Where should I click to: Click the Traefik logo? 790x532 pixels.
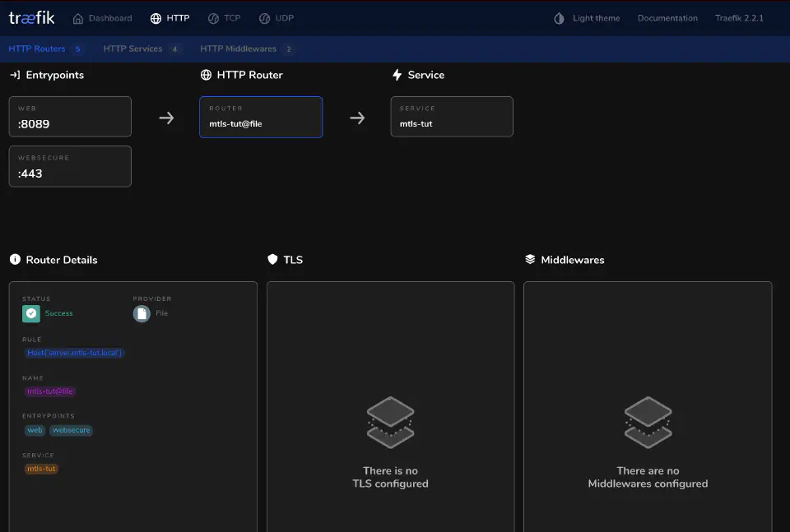point(31,18)
